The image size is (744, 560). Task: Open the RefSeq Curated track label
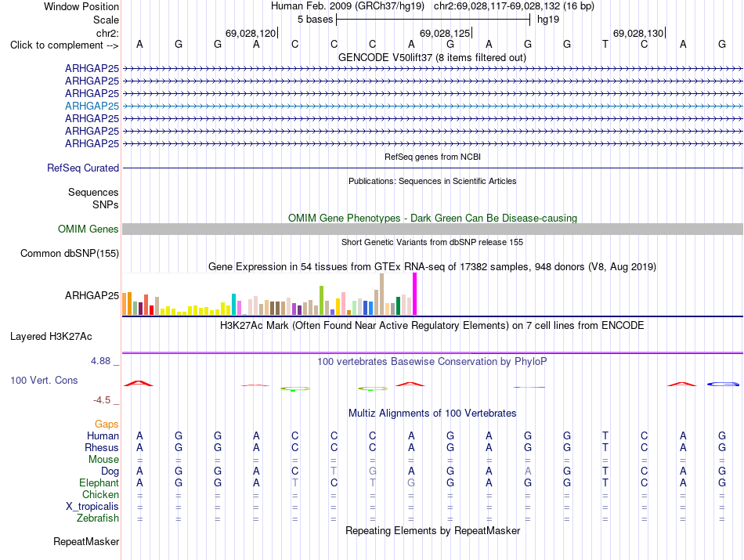(x=83, y=168)
